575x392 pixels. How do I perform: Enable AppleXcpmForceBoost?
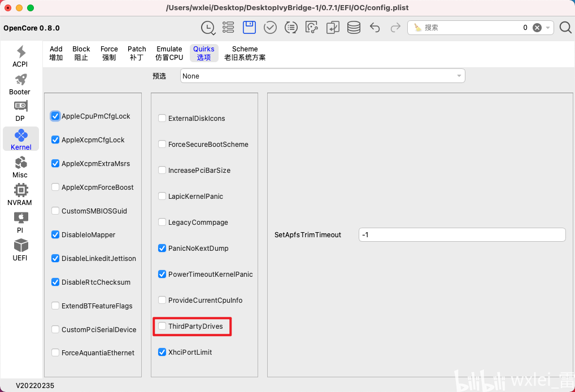tap(55, 188)
